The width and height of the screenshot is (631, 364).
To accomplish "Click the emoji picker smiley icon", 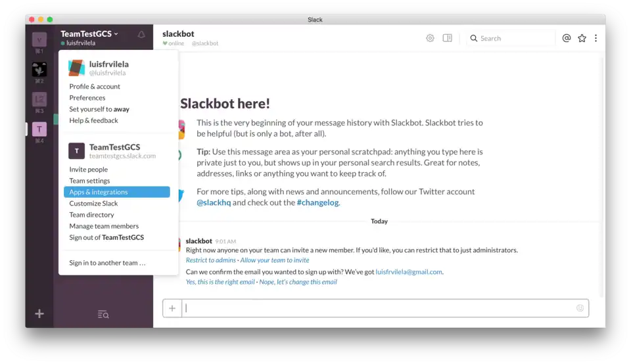I will pyautogui.click(x=580, y=308).
